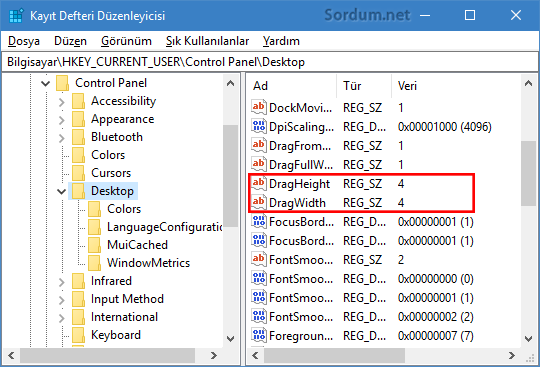Viewport: 540px width, 367px height.
Task: Open the Düzen menu
Action: coord(70,41)
